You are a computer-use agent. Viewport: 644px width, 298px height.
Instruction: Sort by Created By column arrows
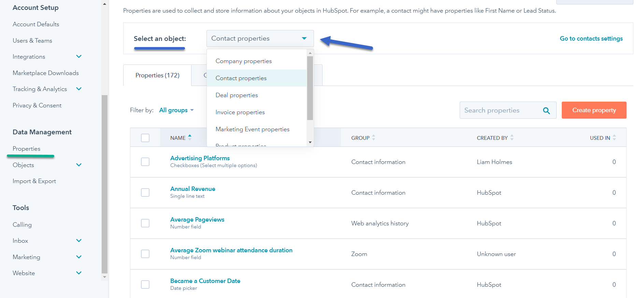pos(512,137)
